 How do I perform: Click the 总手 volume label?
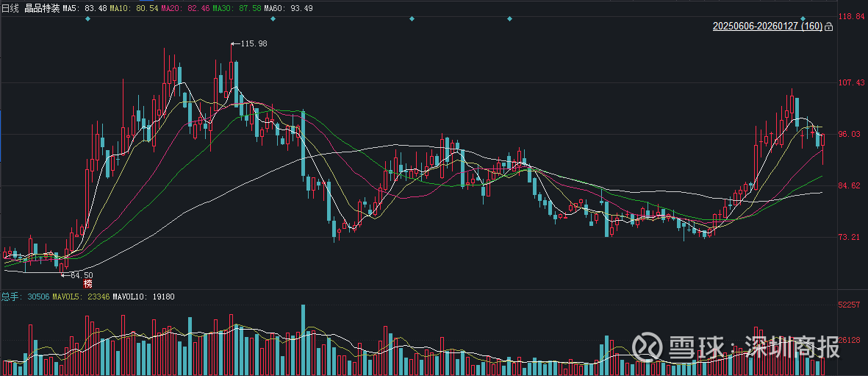[x=10, y=297]
